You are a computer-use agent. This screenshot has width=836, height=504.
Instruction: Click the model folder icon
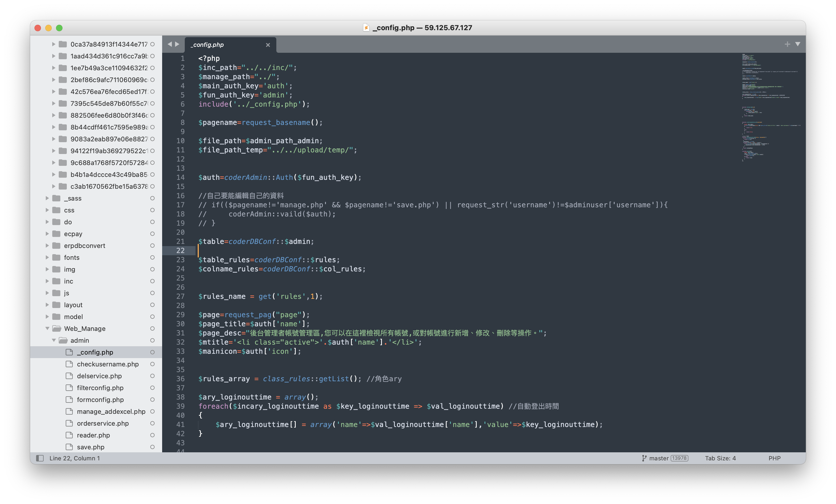coord(56,316)
